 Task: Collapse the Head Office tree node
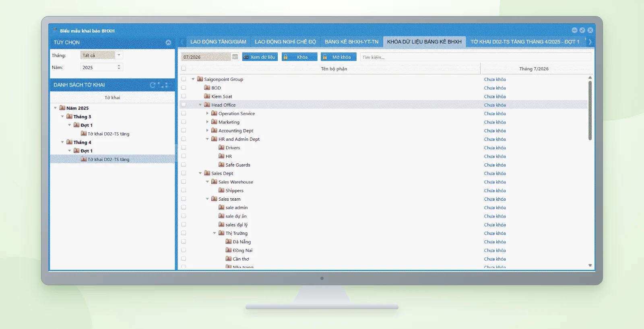pyautogui.click(x=200, y=105)
